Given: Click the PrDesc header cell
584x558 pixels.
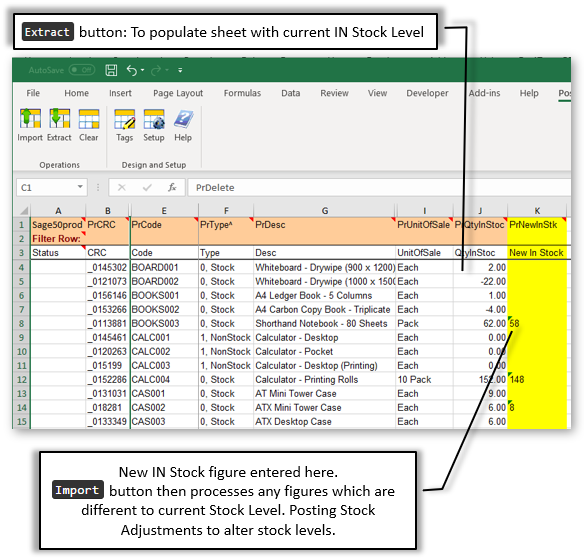Looking at the screenshot, I should click(x=324, y=225).
